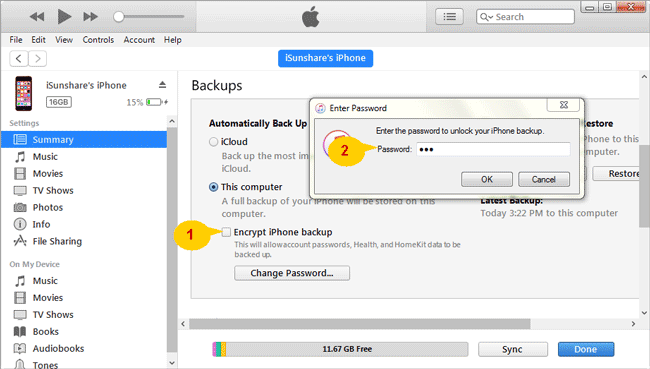Open the Controls menu
The width and height of the screenshot is (650, 369).
point(98,40)
